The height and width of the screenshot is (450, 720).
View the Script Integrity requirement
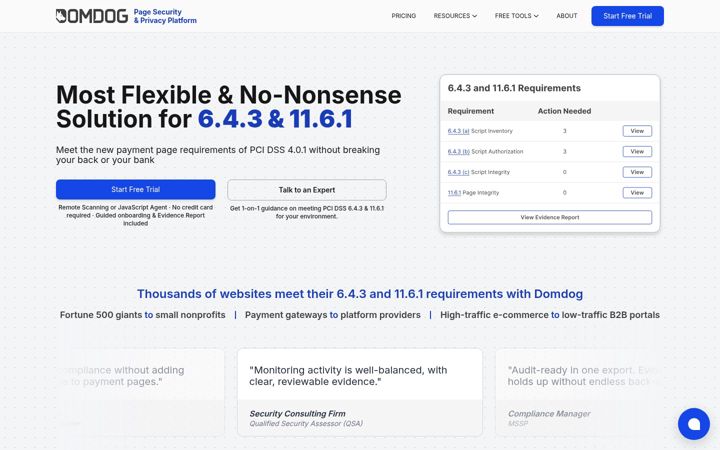pos(637,172)
